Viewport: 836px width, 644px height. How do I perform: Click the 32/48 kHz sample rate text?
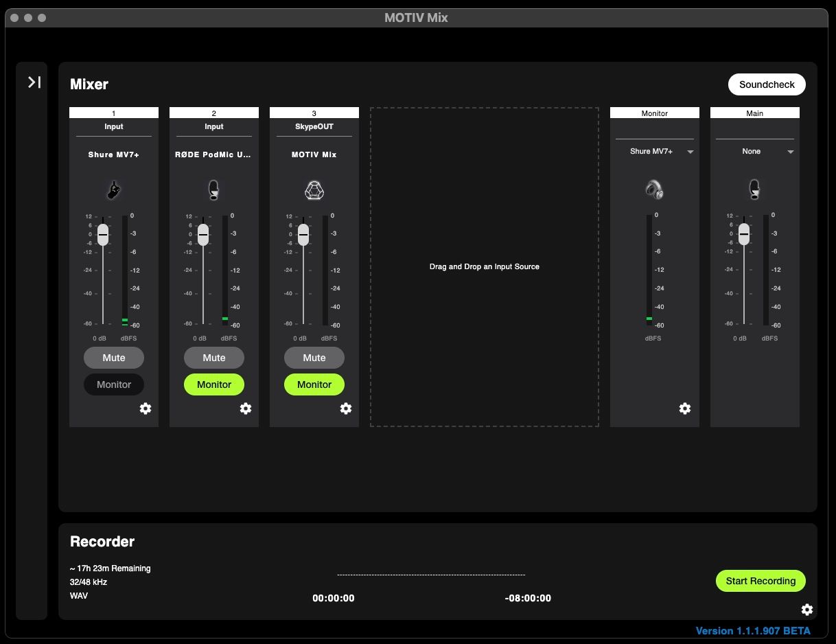89,582
